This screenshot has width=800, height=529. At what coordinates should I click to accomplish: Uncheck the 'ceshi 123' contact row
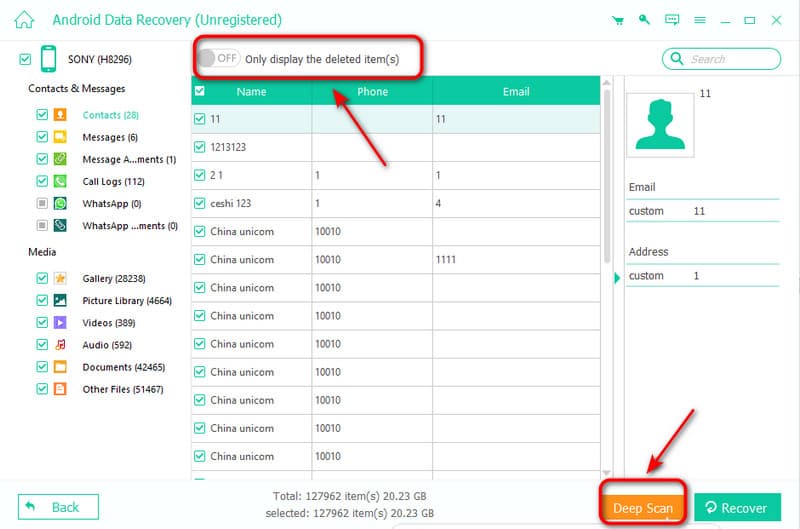pyautogui.click(x=200, y=203)
